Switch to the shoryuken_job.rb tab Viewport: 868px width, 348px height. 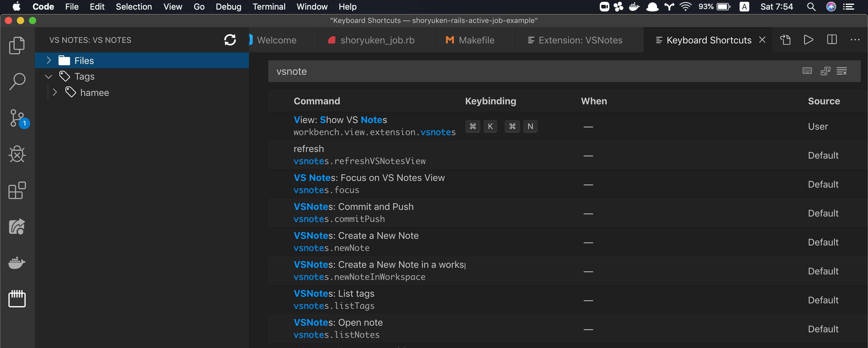tap(377, 40)
